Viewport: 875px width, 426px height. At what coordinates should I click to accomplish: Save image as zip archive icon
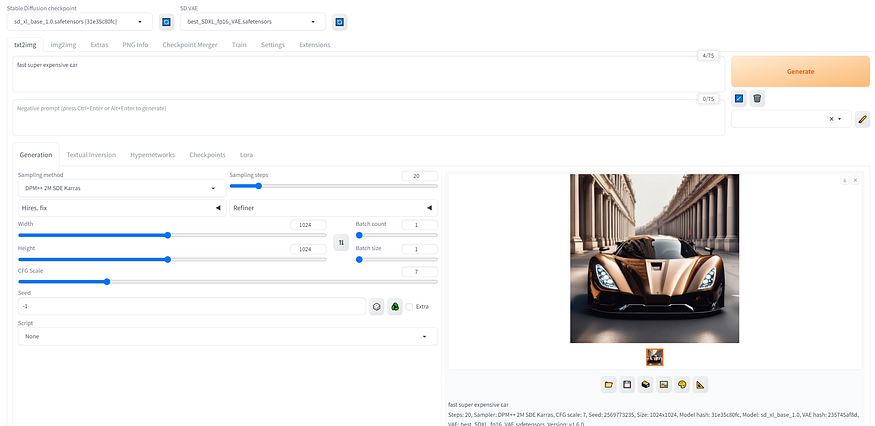click(x=646, y=385)
